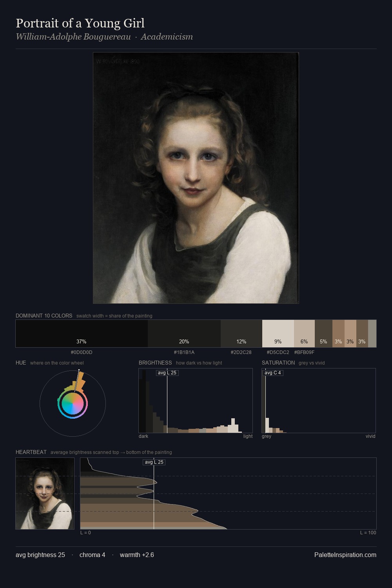Viewport: 392px width, 588px height.
Task: Click the '#2D2C28' hex code label
Action: point(241,352)
